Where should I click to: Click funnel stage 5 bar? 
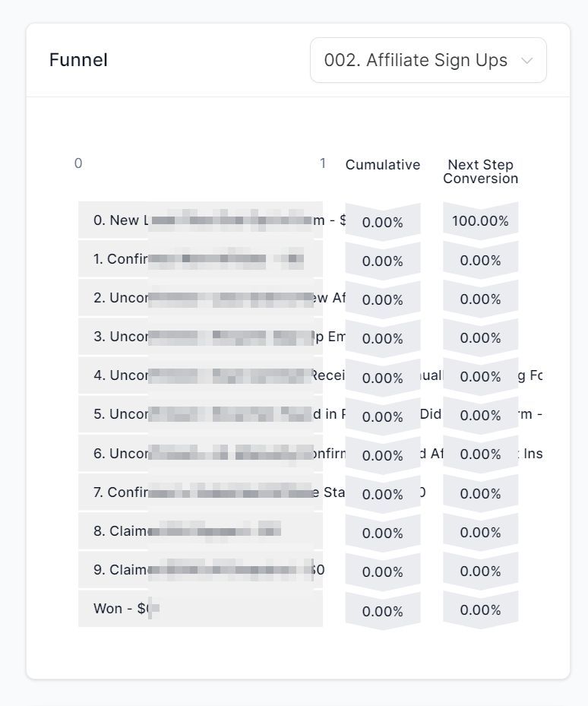[200, 414]
